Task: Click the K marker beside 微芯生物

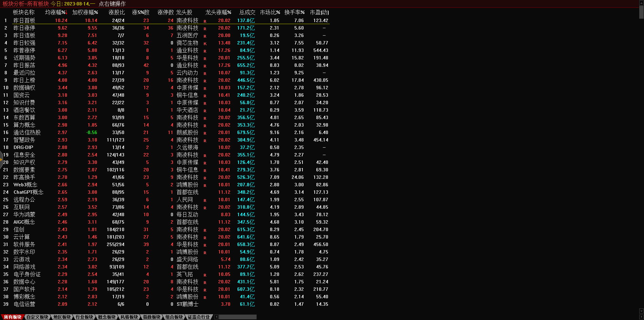Action: tap(205, 43)
